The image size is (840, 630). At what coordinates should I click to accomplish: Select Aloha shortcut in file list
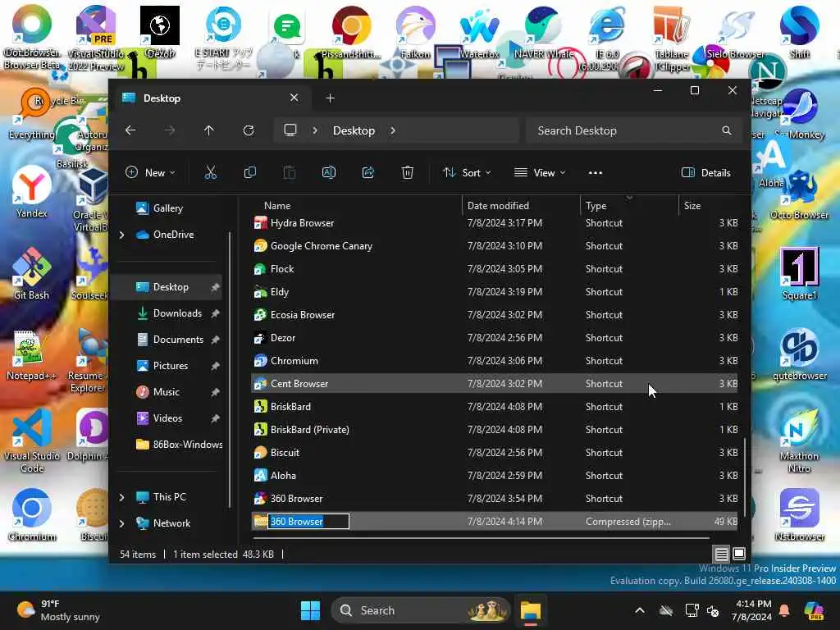[x=494, y=476]
